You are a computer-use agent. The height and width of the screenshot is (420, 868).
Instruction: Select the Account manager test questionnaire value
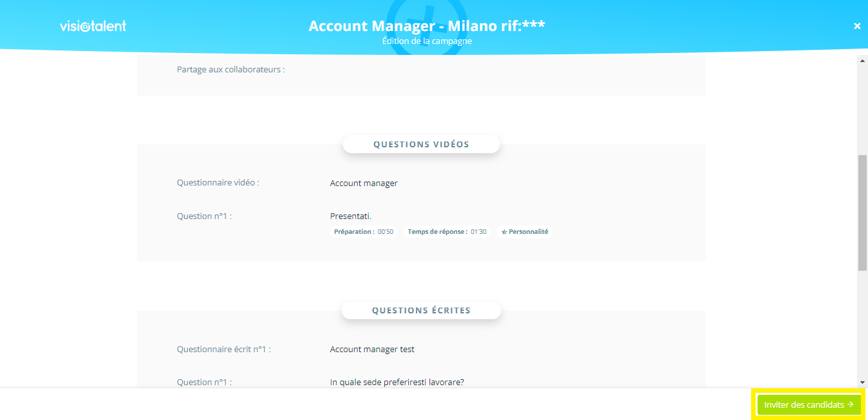click(372, 350)
